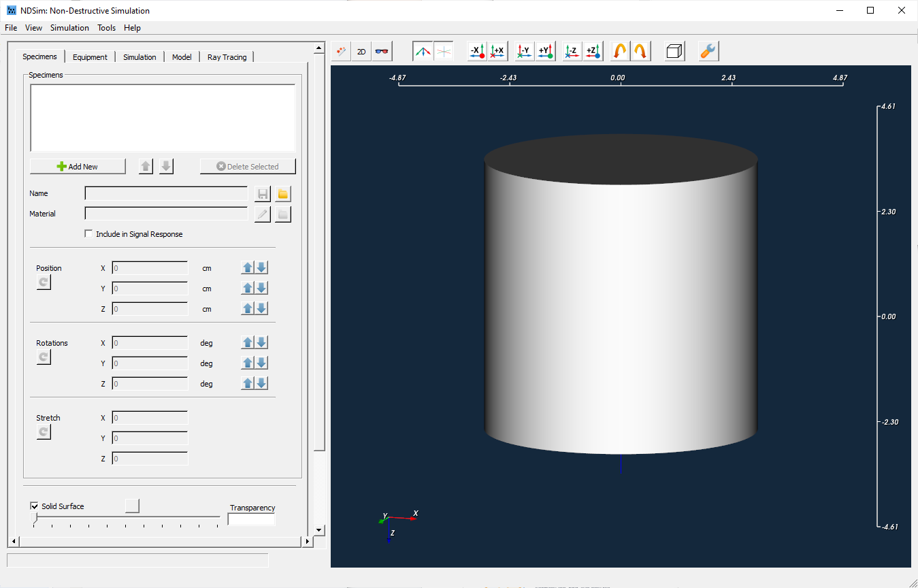Switch to the Equipment tab
Screen dimensions: 918x588
tap(90, 57)
